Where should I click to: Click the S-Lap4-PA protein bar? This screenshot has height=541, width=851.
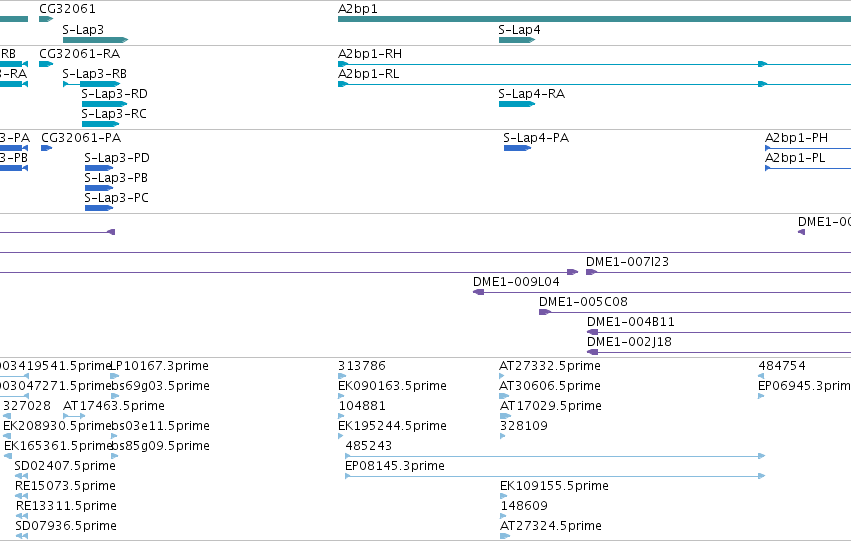pos(517,148)
